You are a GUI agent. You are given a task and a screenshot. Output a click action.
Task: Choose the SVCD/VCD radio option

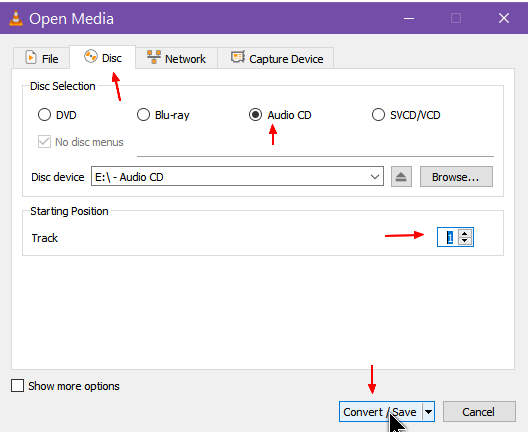(x=378, y=115)
